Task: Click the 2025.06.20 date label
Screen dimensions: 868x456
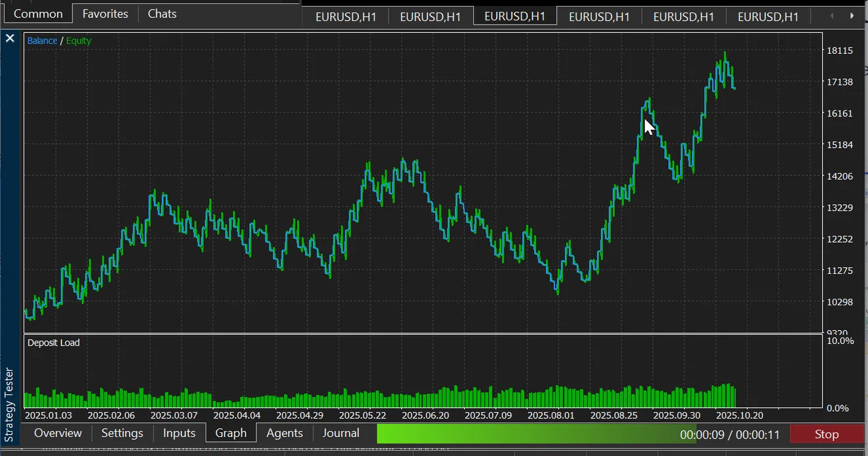Action: tap(425, 415)
